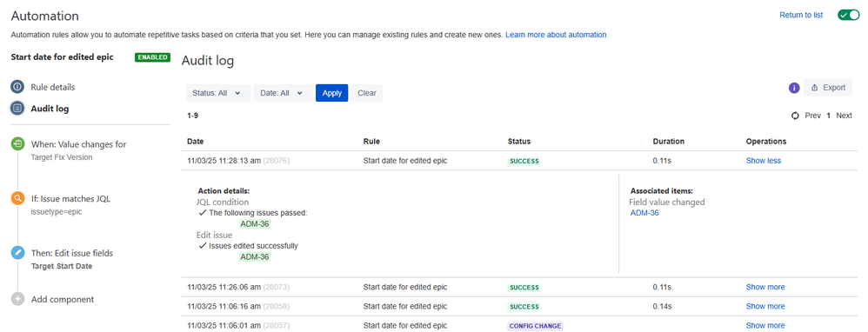The image size is (868, 332).
Task: Click the SUCCESS badge for 11:06:16 entry
Action: [x=524, y=307]
